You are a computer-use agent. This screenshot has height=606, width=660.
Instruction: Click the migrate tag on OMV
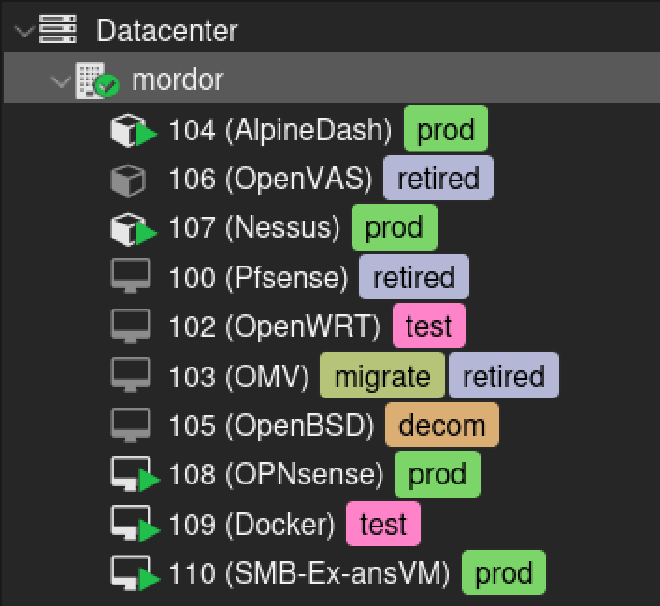point(382,377)
